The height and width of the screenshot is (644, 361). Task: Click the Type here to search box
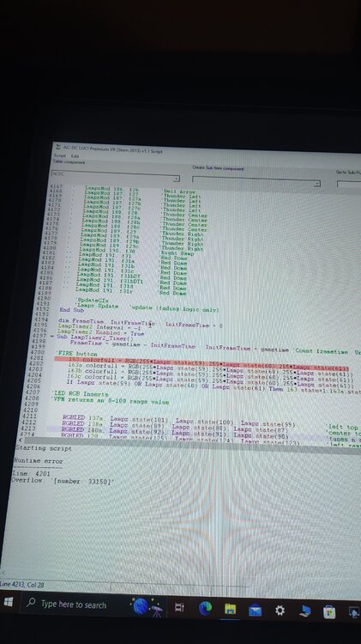[73, 605]
